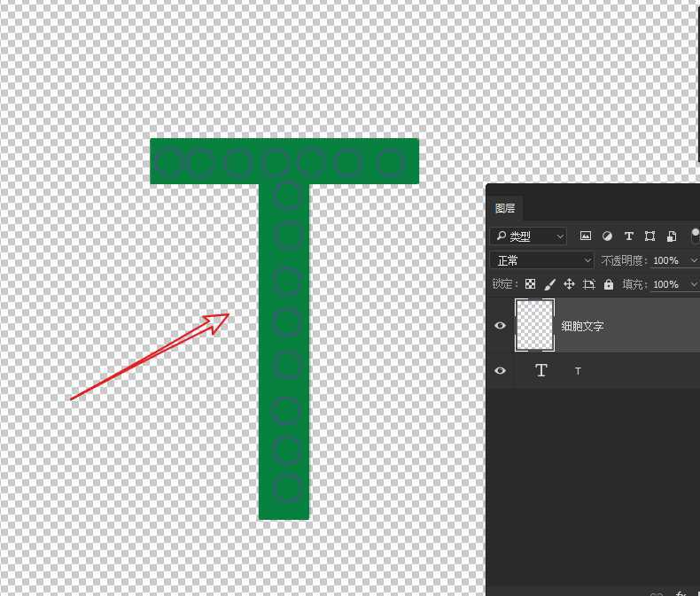The image size is (700, 596).
Task: Click the 细胞文字 layer thumbnail
Action: (x=534, y=326)
